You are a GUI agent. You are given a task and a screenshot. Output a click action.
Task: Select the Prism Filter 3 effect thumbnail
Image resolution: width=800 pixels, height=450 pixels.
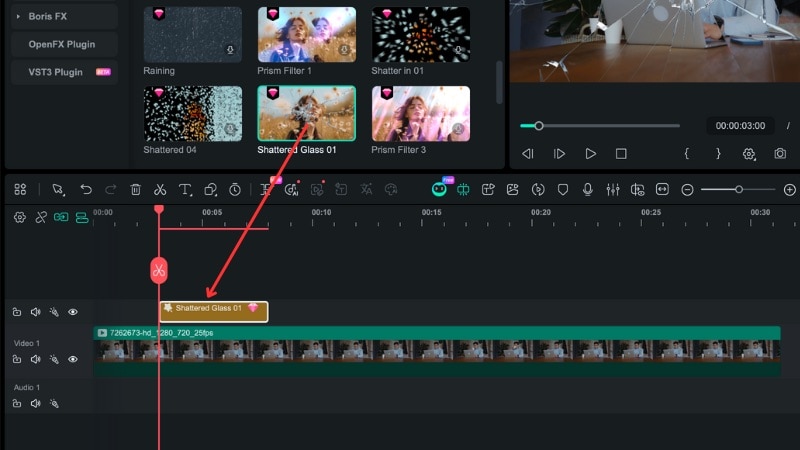tap(421, 114)
